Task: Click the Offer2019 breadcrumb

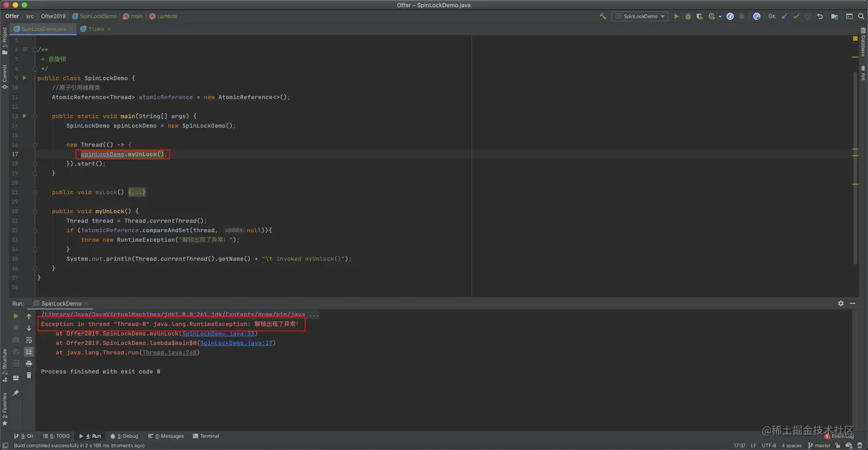Action: (x=53, y=16)
